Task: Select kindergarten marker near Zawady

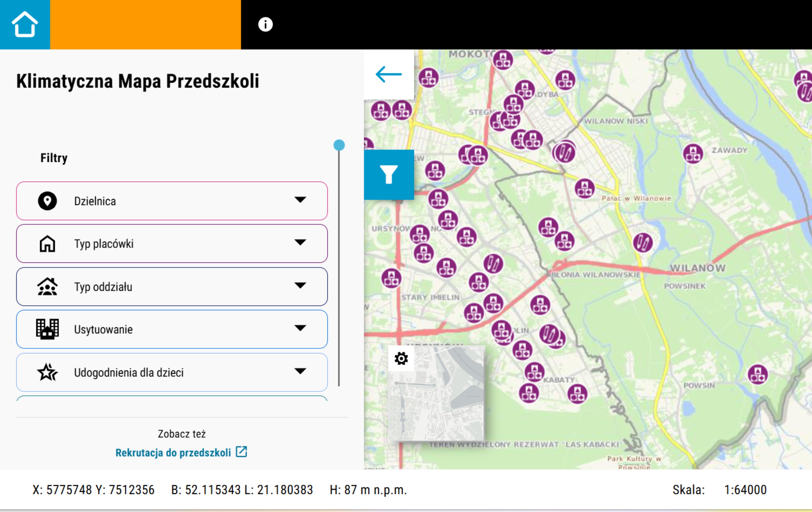Action: click(693, 154)
